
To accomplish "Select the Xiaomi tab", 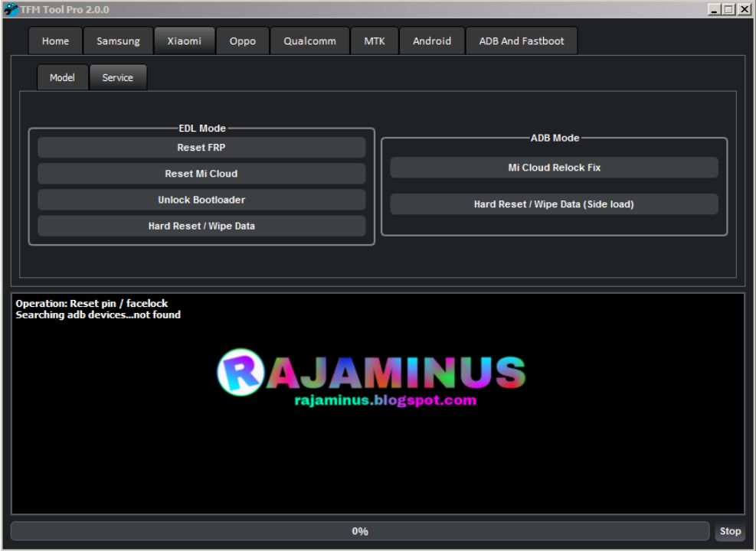I will 184,41.
